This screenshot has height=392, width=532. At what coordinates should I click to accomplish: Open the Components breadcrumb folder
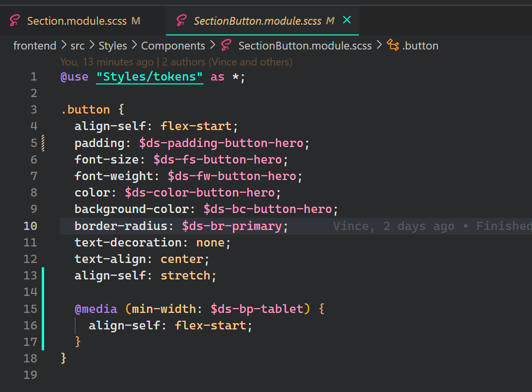(173, 46)
